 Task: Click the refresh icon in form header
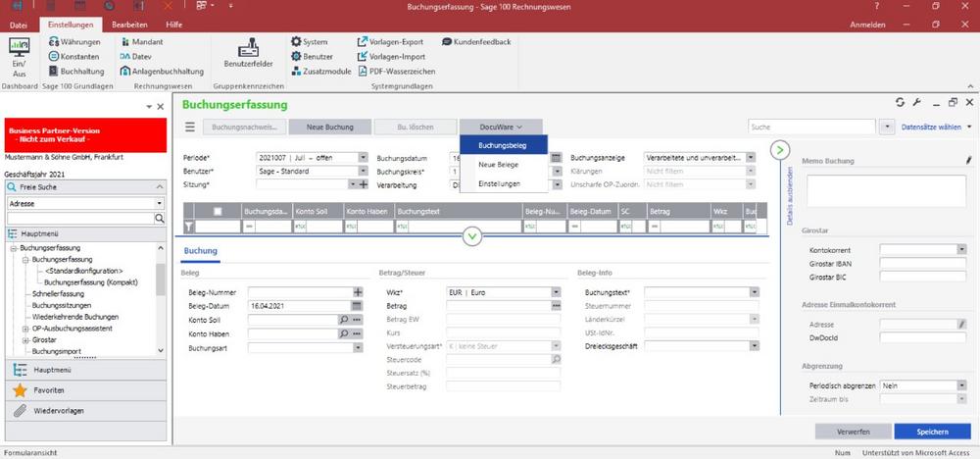point(900,103)
